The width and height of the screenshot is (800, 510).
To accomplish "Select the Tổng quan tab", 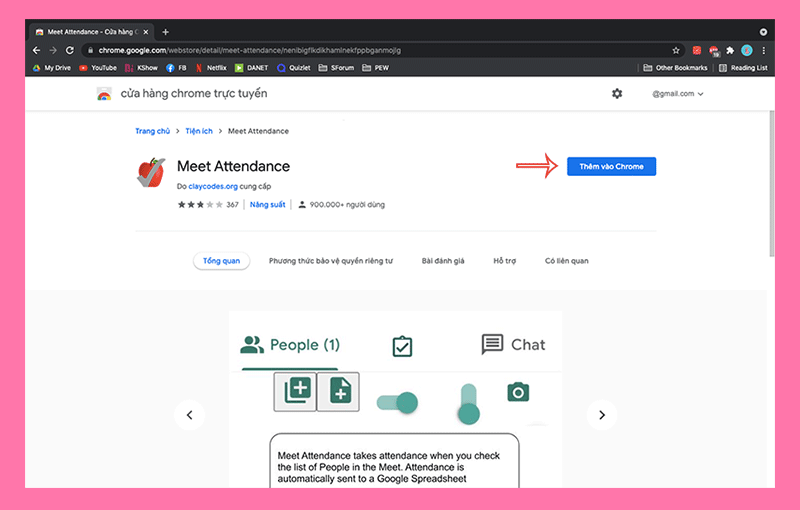I will [221, 261].
